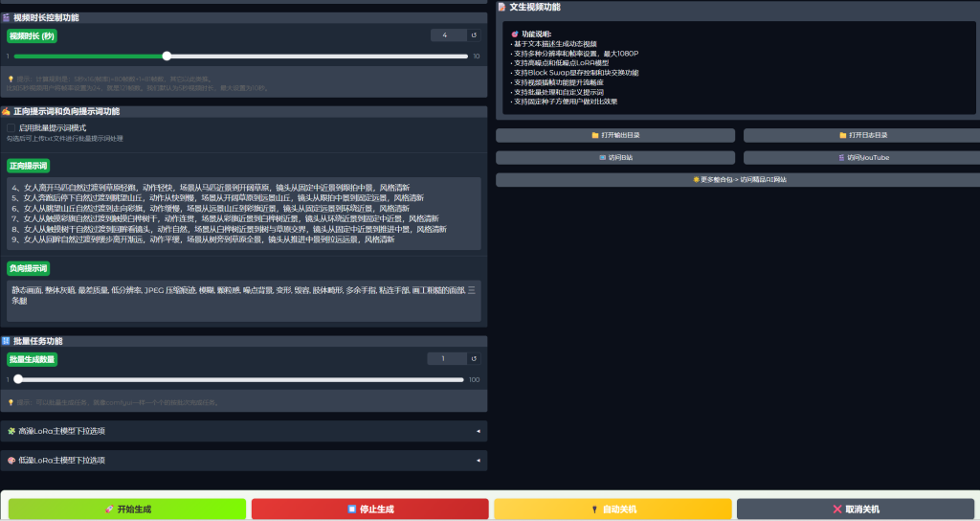Click the TV icon on 访问B站

(603, 158)
